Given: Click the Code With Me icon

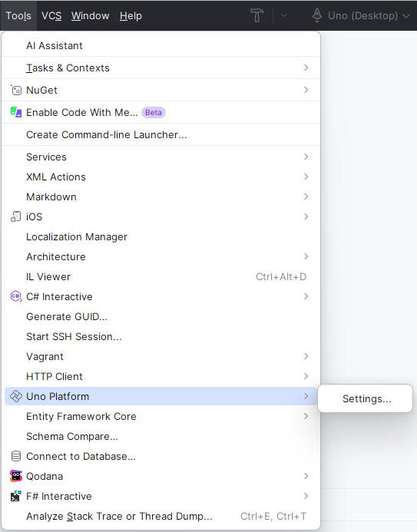Looking at the screenshot, I should [x=16, y=112].
